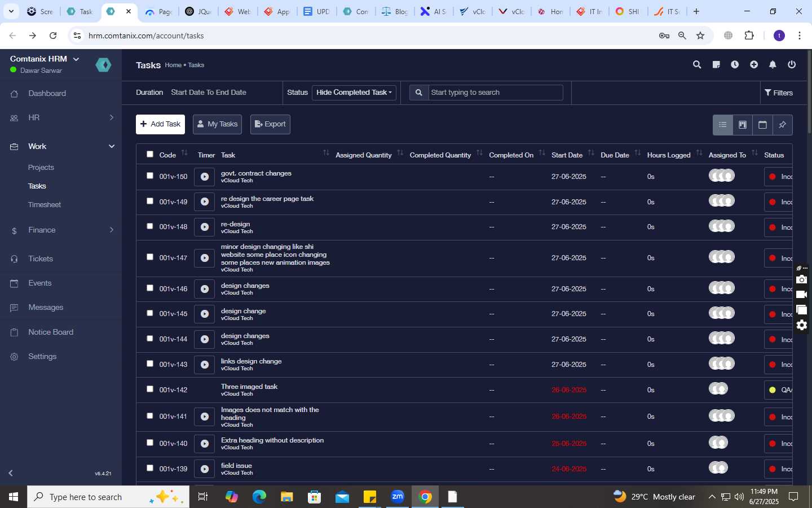Collapse the Work sidebar menu
The height and width of the screenshot is (508, 812).
pos(61,147)
